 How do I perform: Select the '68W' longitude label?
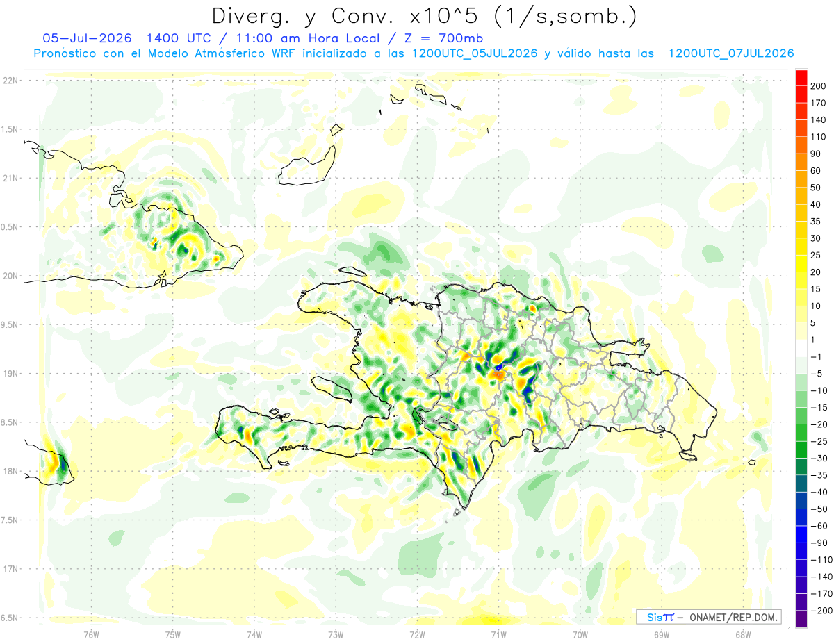(x=743, y=634)
